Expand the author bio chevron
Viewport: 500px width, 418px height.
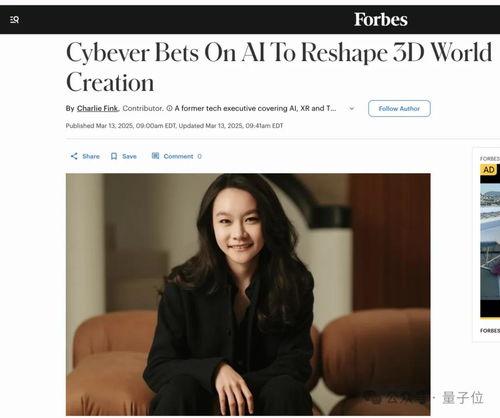[x=351, y=109]
